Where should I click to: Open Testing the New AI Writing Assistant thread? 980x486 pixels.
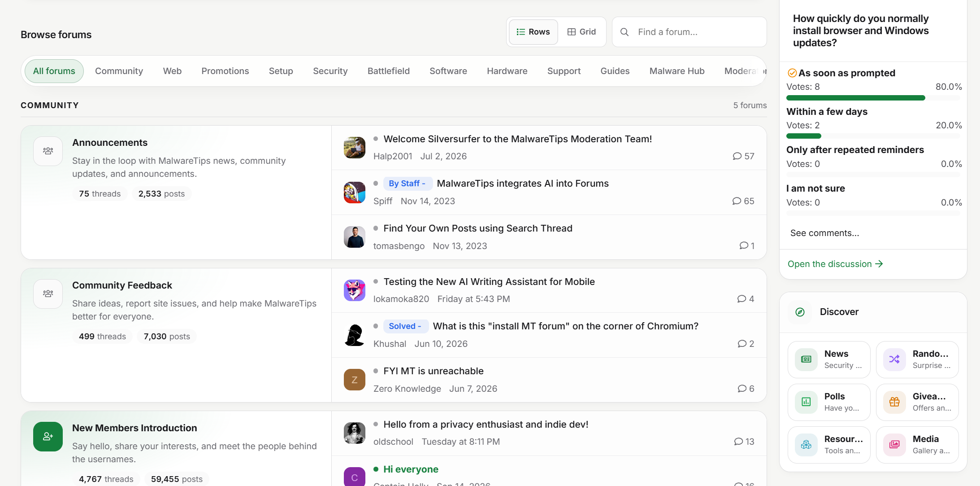pyautogui.click(x=489, y=281)
